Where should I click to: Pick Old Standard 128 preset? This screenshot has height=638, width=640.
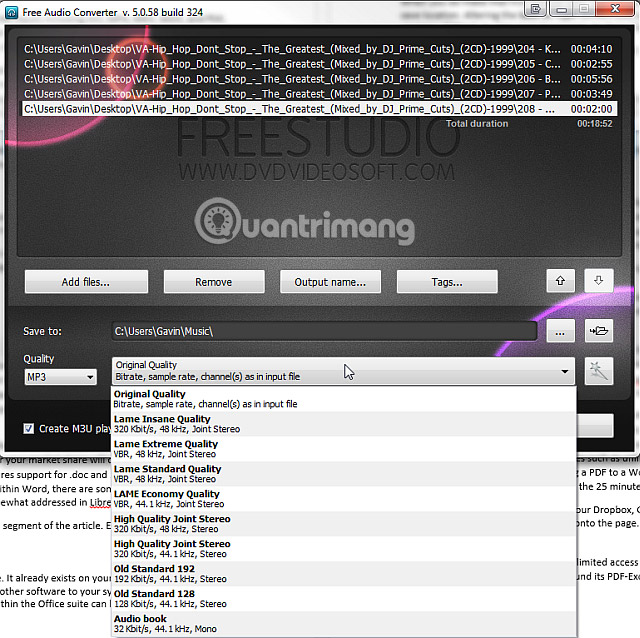point(344,598)
